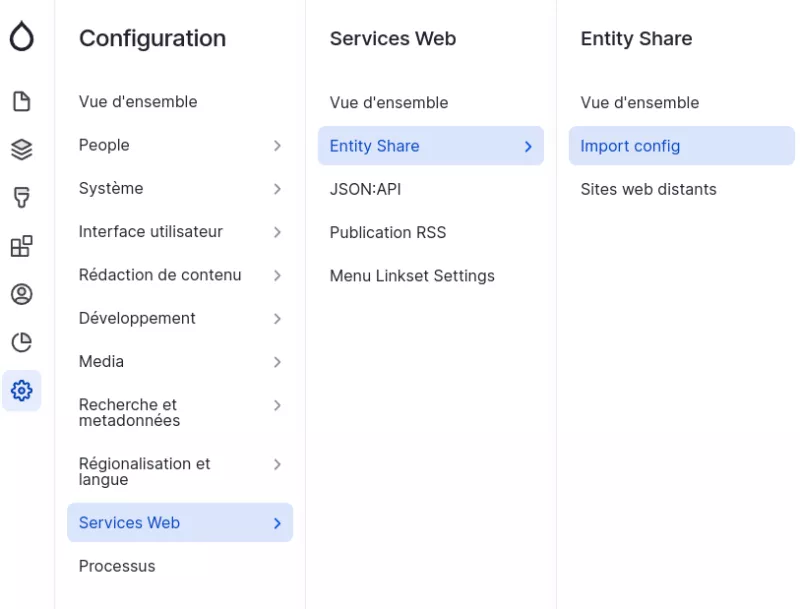Open the Import config link

(682, 146)
